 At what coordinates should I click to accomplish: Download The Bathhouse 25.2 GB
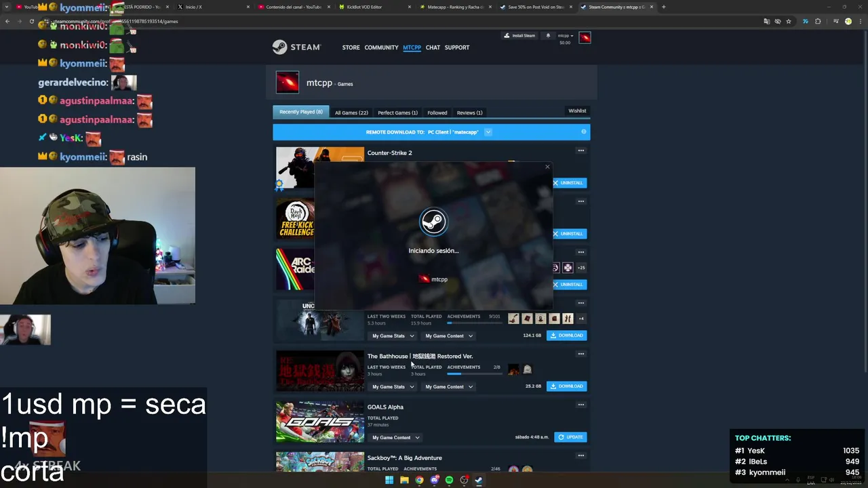pyautogui.click(x=566, y=386)
